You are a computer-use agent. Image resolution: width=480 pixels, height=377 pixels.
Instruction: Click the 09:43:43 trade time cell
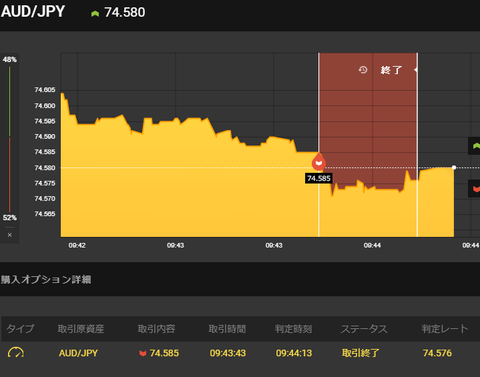coord(228,353)
